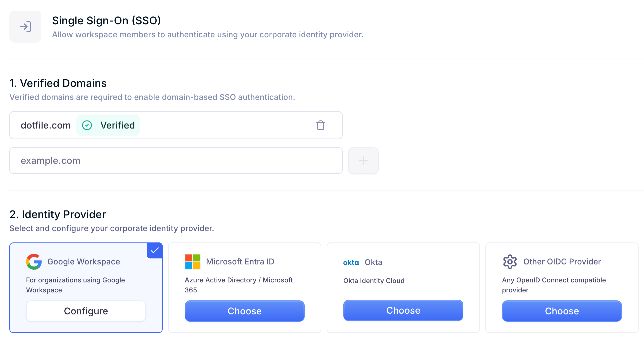Click the '2. Identity Provider' heading
Viewport: 644px width, 339px height.
[x=58, y=214]
